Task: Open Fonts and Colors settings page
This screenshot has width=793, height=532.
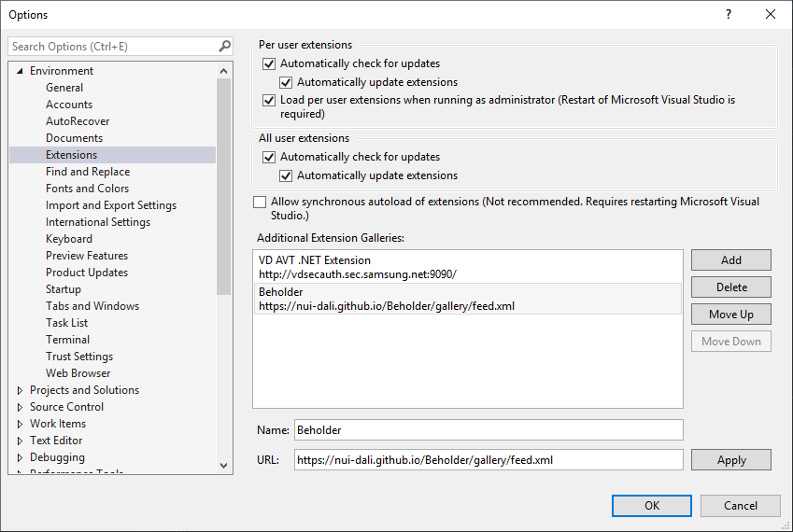Action: [x=87, y=189]
